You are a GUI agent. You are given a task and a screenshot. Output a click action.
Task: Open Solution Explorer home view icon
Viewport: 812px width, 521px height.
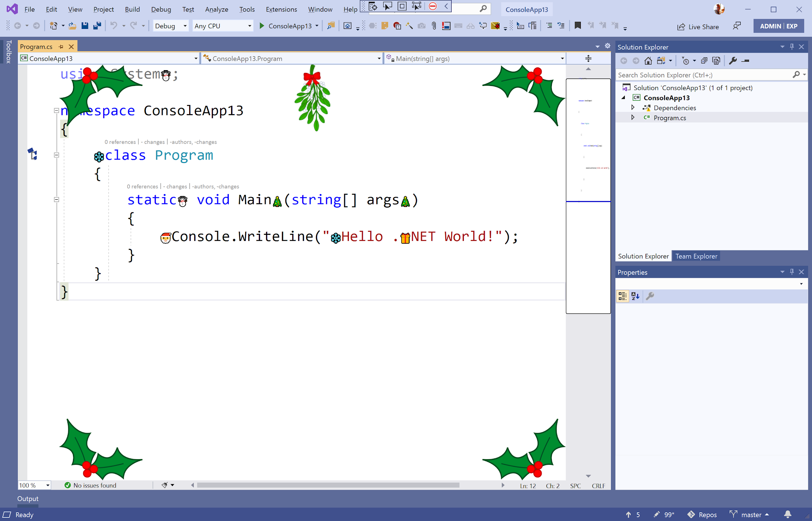pos(648,60)
